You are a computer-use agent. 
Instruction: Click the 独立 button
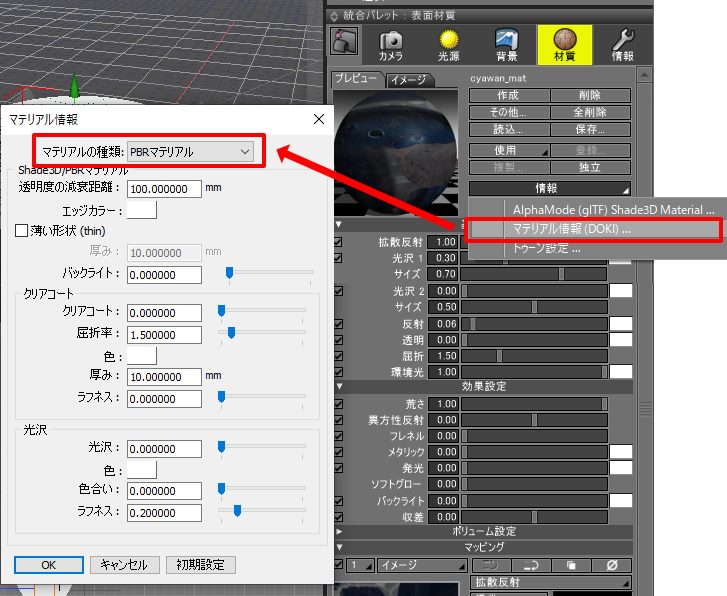[x=590, y=167]
